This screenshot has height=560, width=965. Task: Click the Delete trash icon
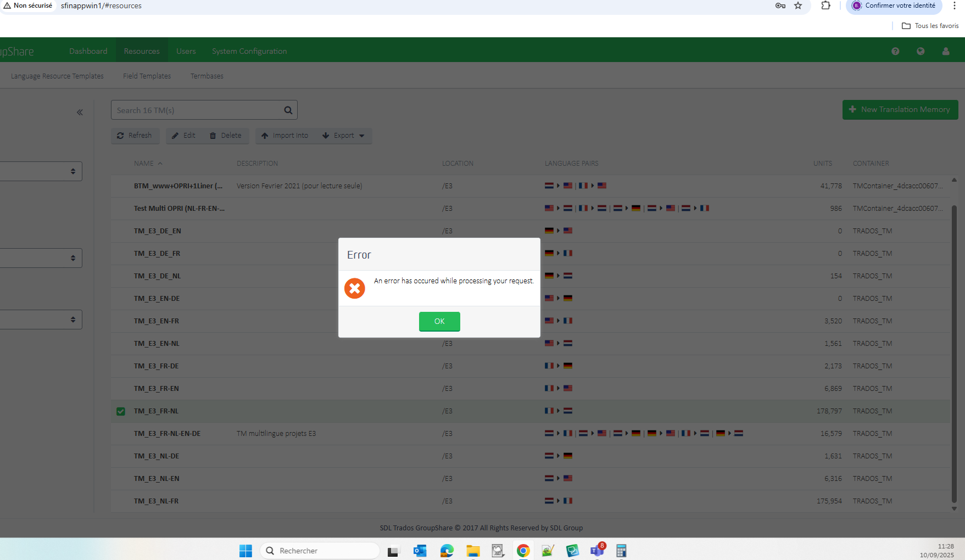point(213,136)
